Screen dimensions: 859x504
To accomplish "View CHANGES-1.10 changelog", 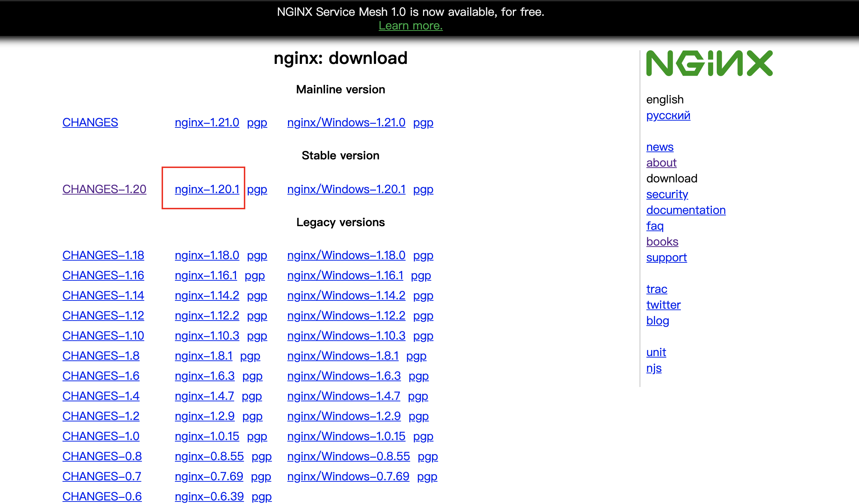I will pyautogui.click(x=103, y=336).
